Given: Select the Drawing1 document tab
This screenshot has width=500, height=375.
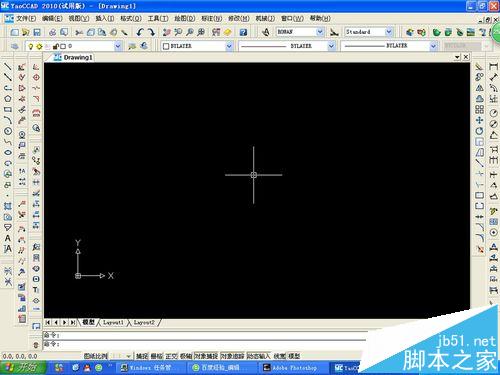Looking at the screenshot, I should tap(74, 57).
